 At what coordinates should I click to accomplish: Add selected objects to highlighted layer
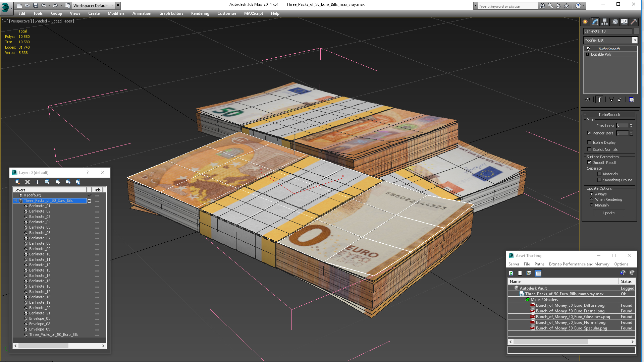pyautogui.click(x=38, y=182)
